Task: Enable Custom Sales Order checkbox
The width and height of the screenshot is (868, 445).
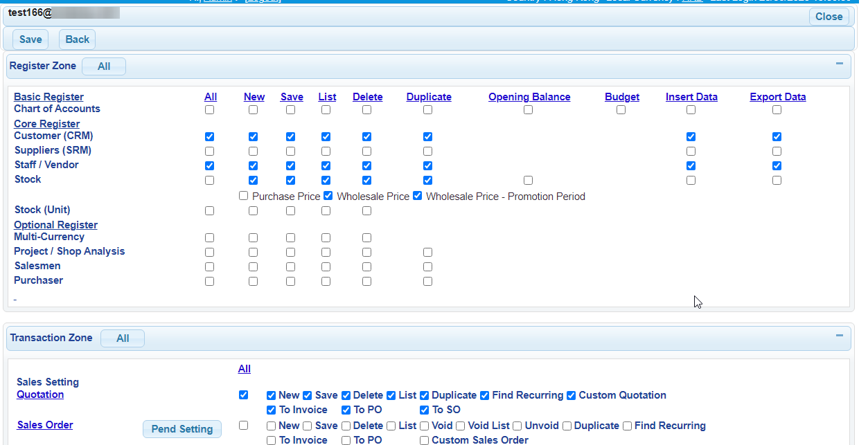Action: click(424, 440)
